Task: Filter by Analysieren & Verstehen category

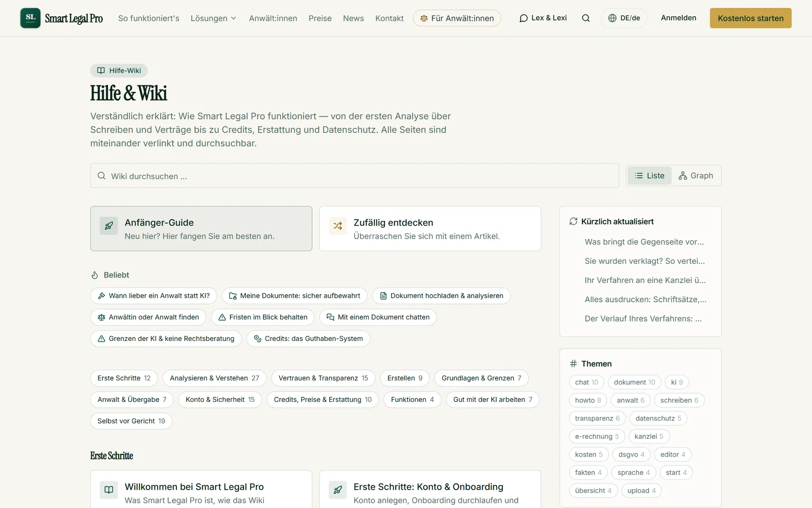Action: click(215, 378)
